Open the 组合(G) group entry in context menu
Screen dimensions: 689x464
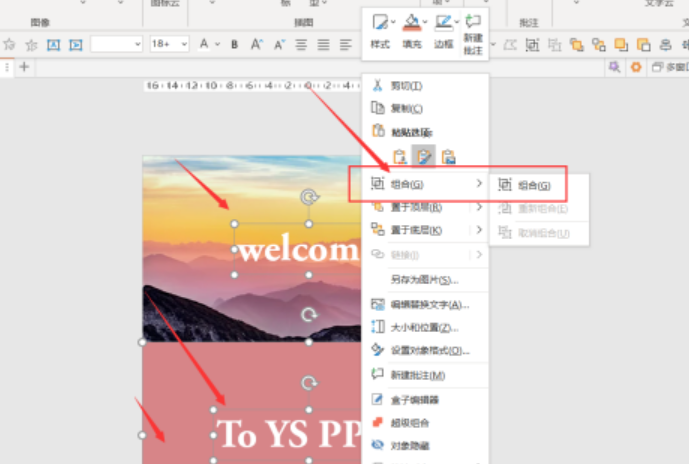425,184
